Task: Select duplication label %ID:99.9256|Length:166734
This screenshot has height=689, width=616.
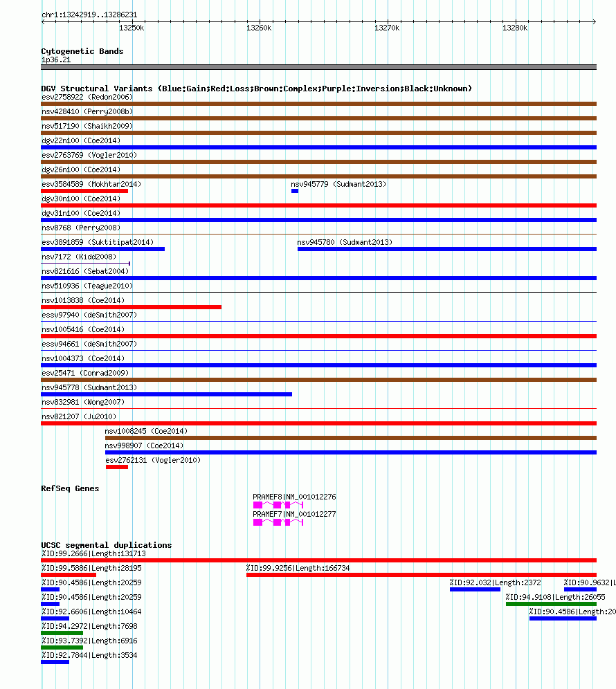Action: coord(298,568)
